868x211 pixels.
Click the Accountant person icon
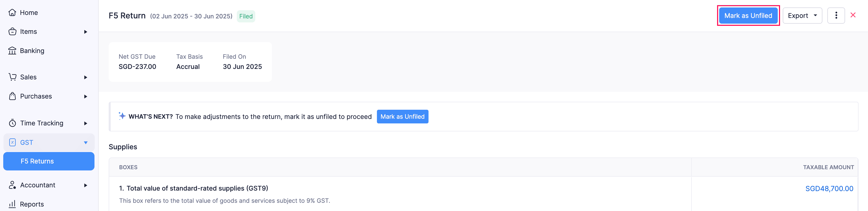(12, 185)
